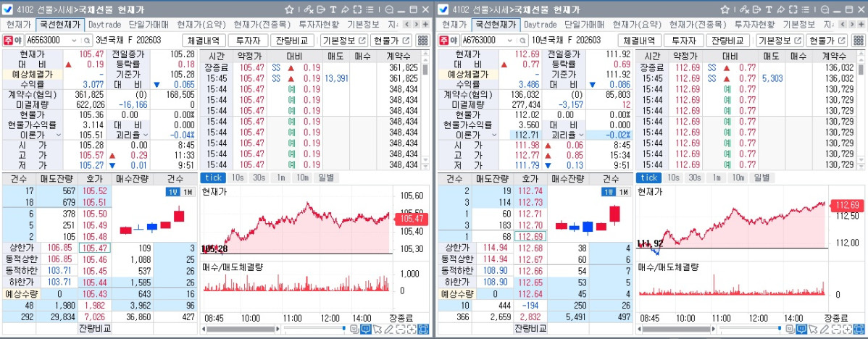Open the list menu icon in the left window
Image resolution: width=868 pixels, height=339 pixels.
370,9
